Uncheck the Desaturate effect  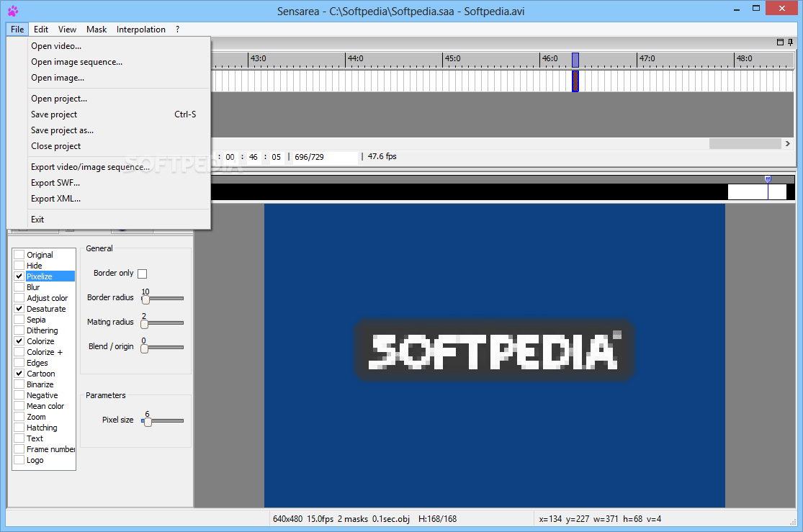click(19, 308)
